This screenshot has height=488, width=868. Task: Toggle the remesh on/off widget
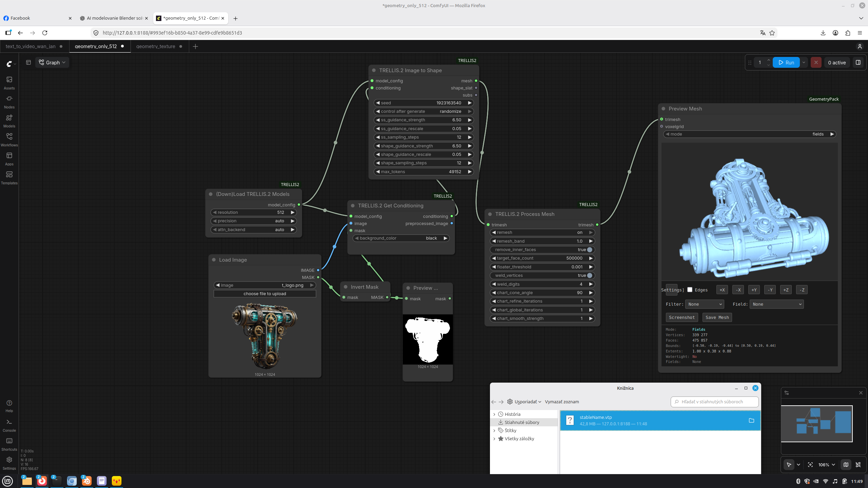[x=542, y=232]
